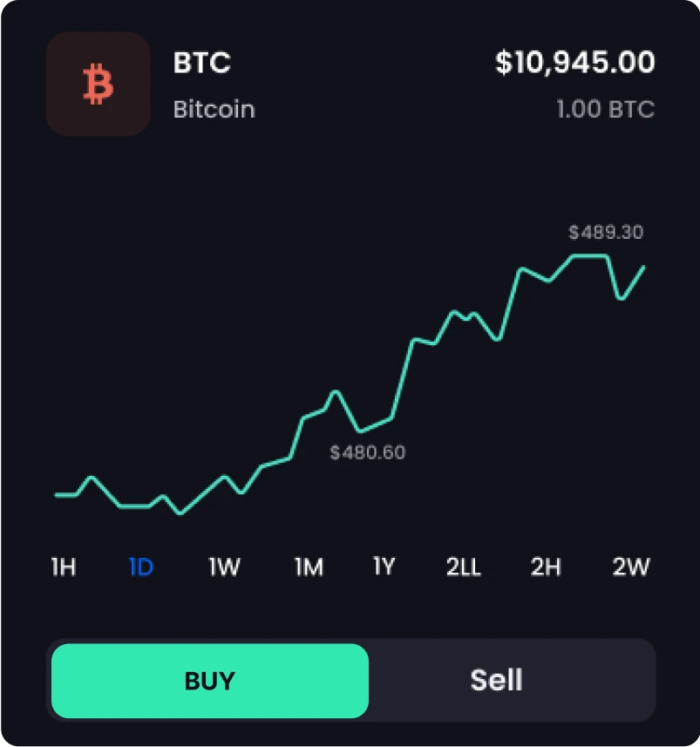Choose the 2H range option
The height and width of the screenshot is (747, 700).
click(546, 567)
